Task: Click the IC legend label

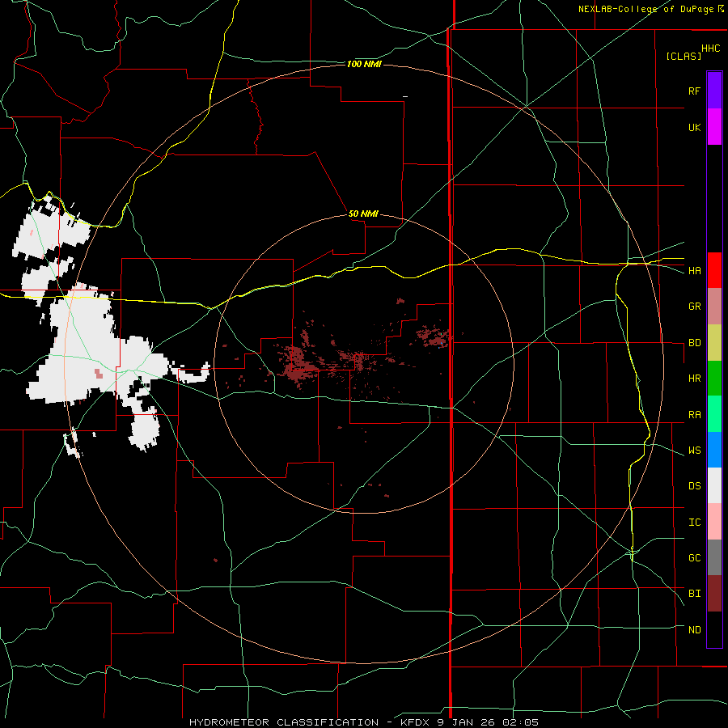Action: pos(694,523)
